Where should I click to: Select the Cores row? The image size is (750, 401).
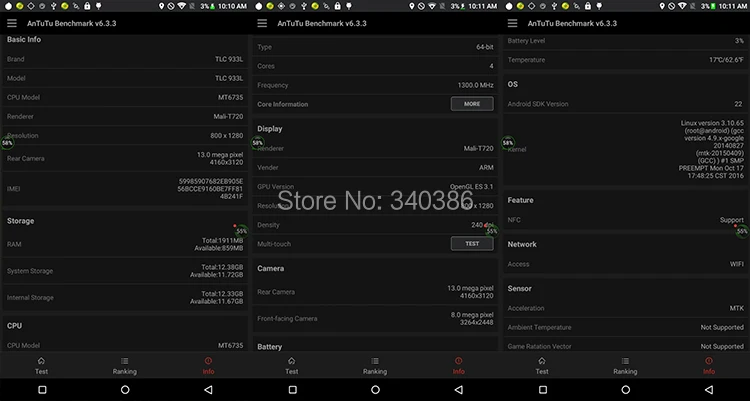click(375, 66)
